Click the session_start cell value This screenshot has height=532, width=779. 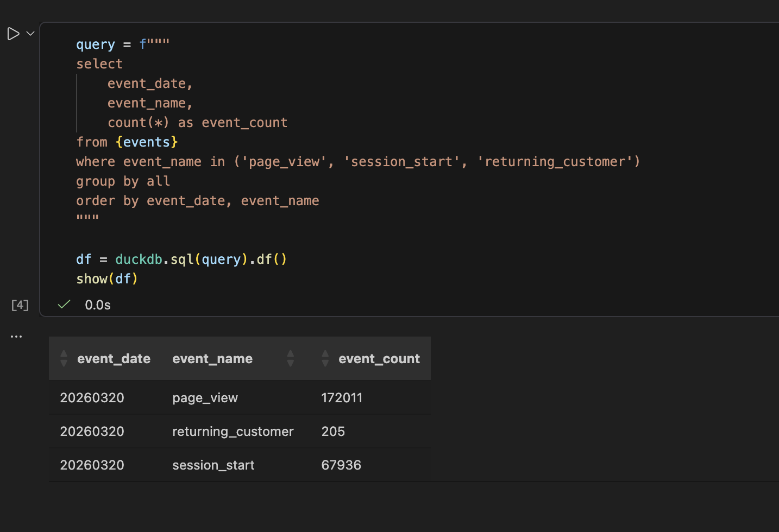tap(213, 465)
